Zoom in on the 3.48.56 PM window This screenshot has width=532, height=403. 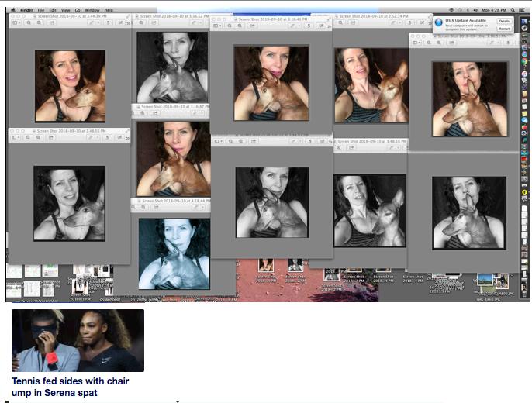[x=38, y=137]
